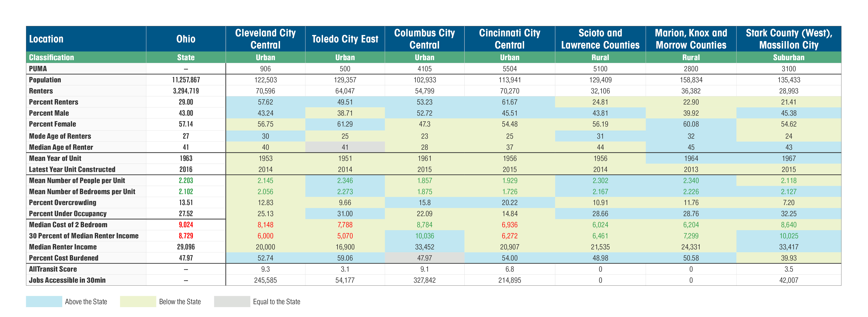Click the 'Suburban' classification cell
This screenshot has height=317, width=868.
788,58
